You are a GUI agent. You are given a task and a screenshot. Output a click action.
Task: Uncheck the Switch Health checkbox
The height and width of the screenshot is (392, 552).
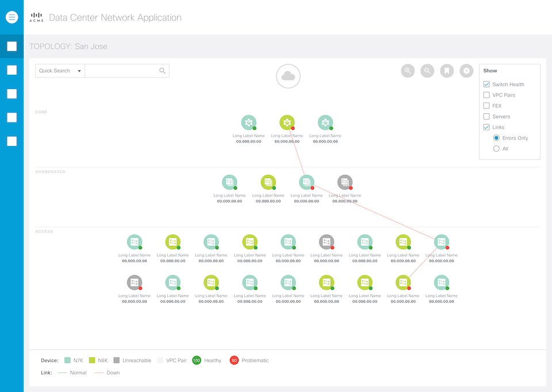(486, 84)
